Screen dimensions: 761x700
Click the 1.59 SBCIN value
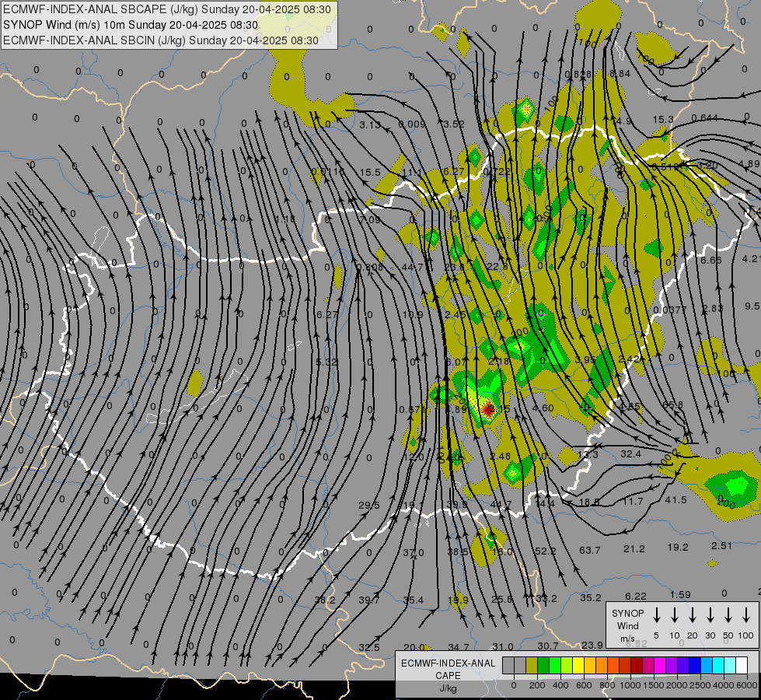click(x=680, y=595)
